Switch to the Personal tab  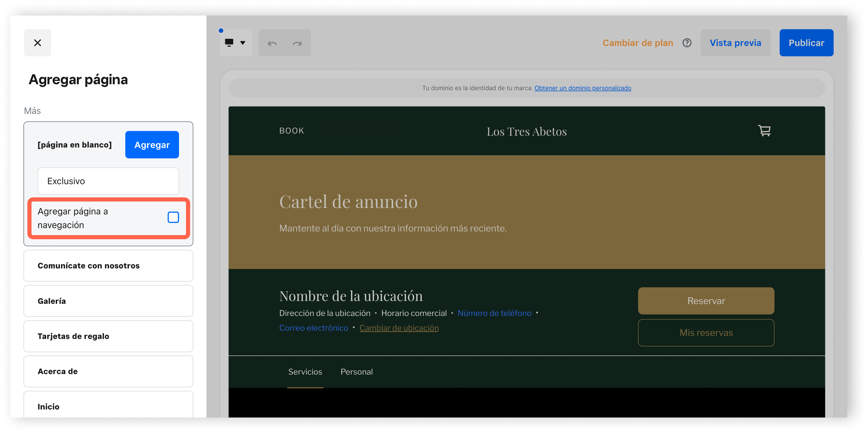point(357,372)
